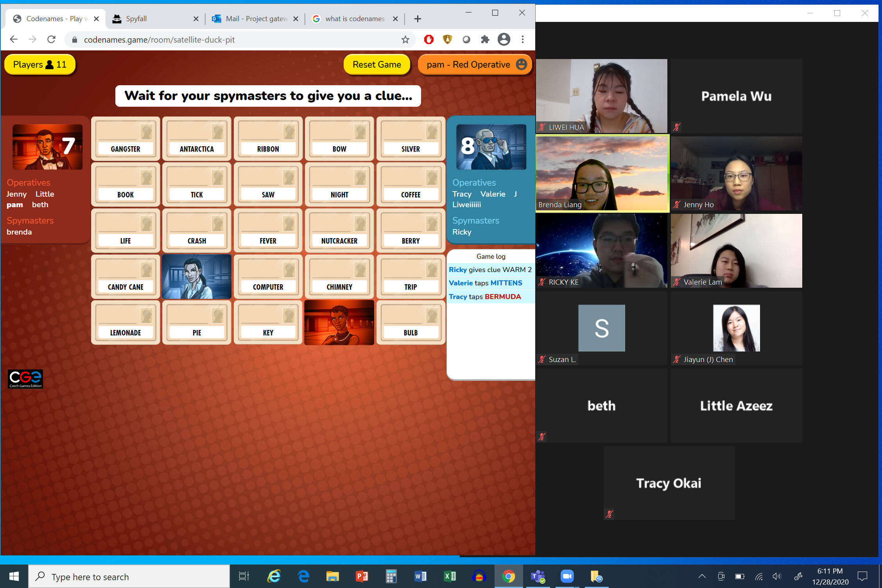Tap the CANDY CANE word card
882x588 pixels.
pyautogui.click(x=125, y=277)
